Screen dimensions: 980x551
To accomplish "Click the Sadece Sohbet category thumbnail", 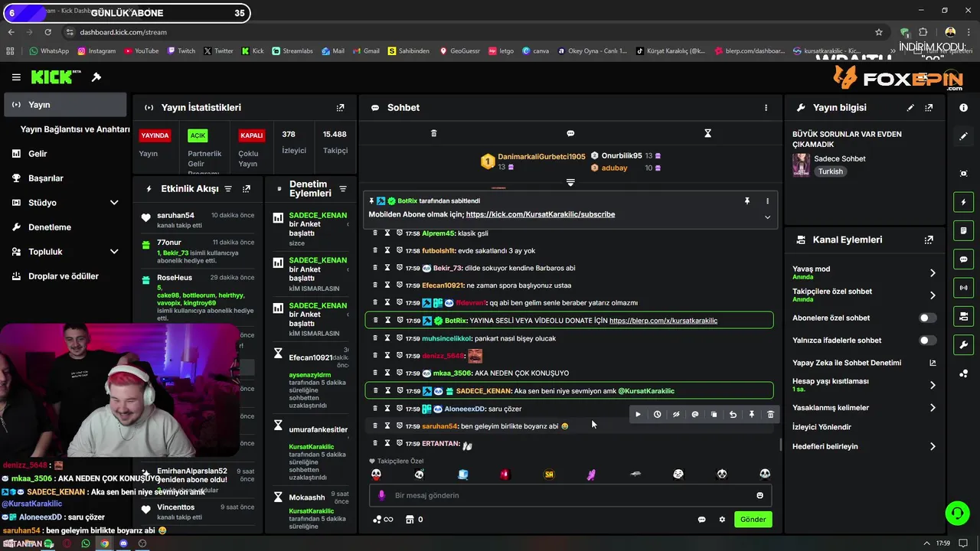I will (801, 165).
